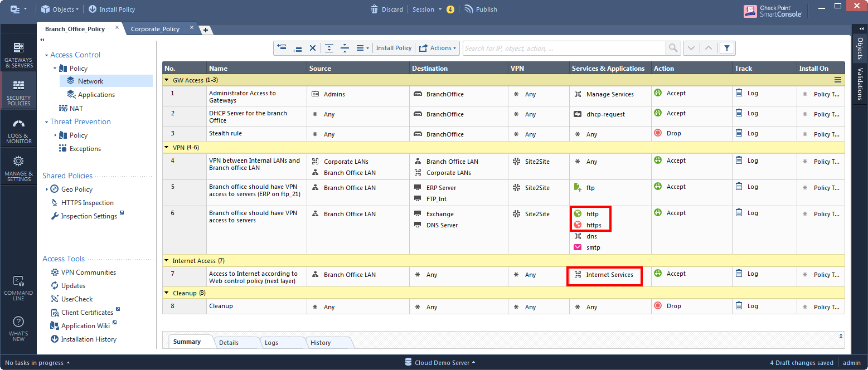This screenshot has height=370, width=868.
Task: Switch to Corporate_Policy tab
Action: pos(155,29)
